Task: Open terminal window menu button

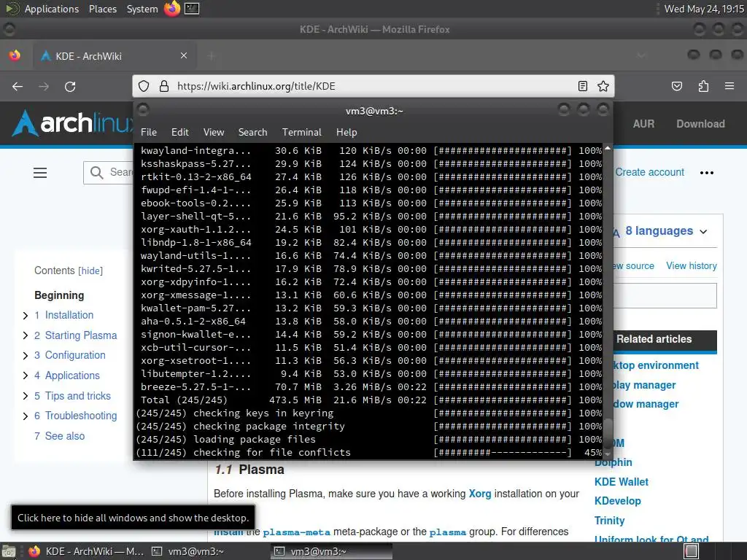Action: tap(143, 111)
